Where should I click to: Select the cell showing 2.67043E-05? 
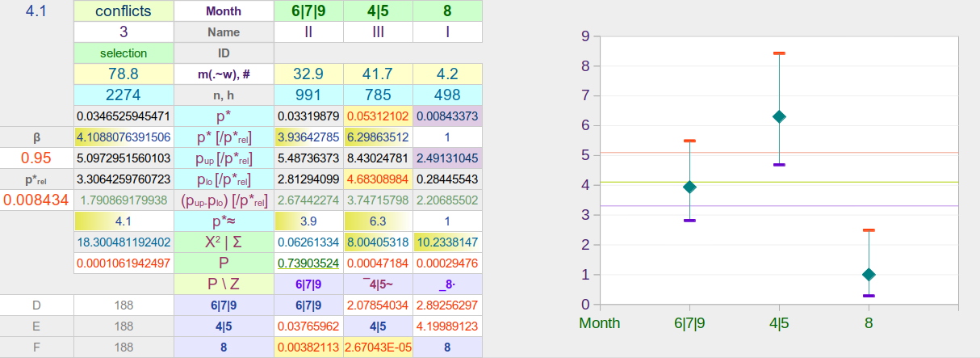(378, 347)
